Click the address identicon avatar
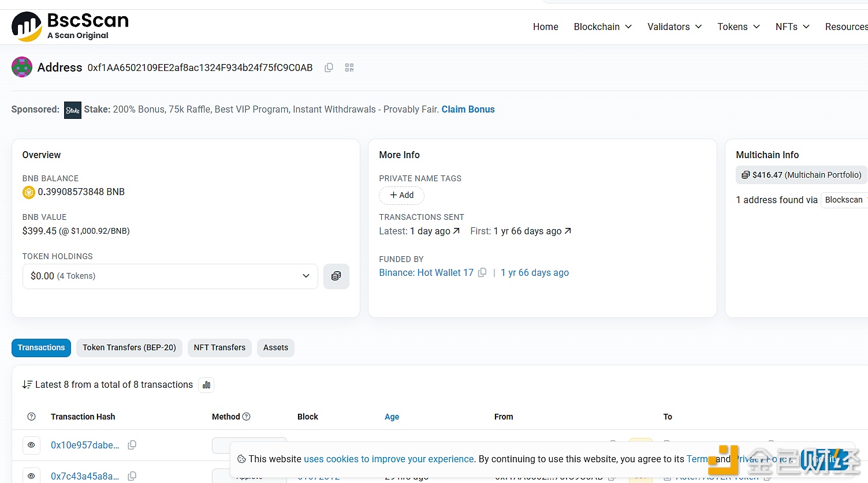 (22, 68)
